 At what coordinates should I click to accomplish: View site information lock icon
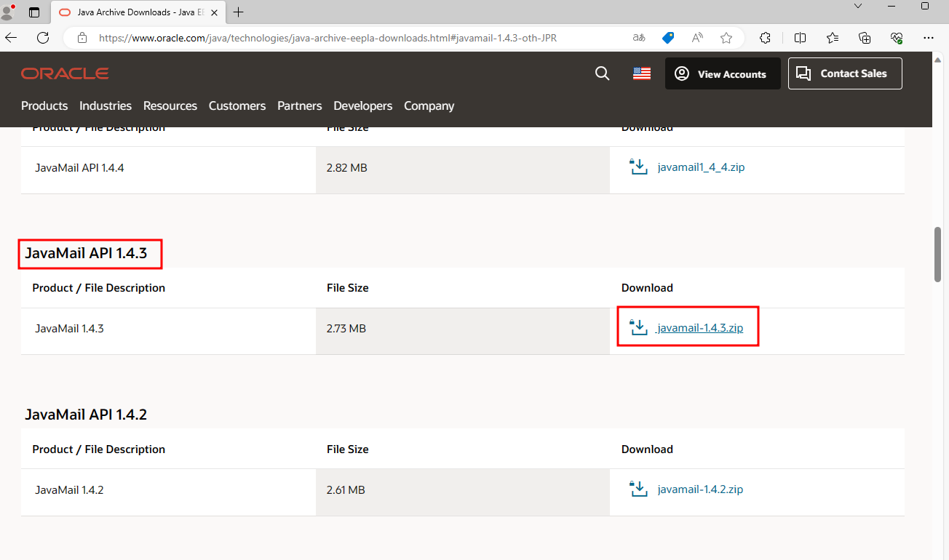82,38
